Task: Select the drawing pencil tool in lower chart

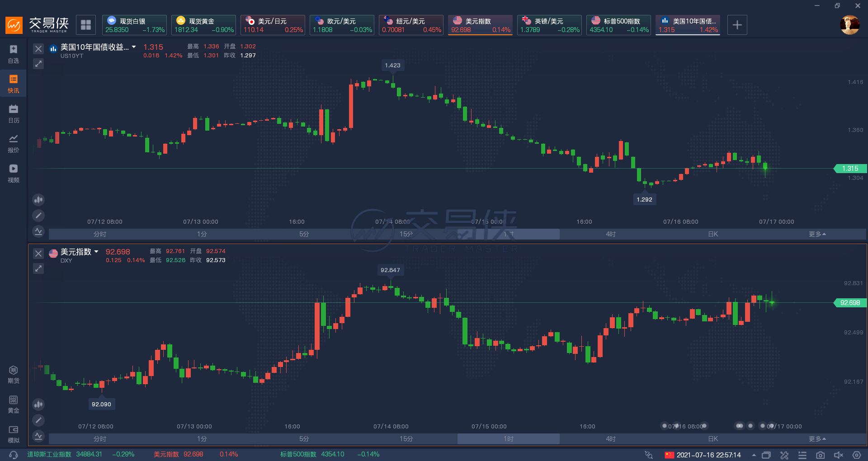Action: [38, 420]
